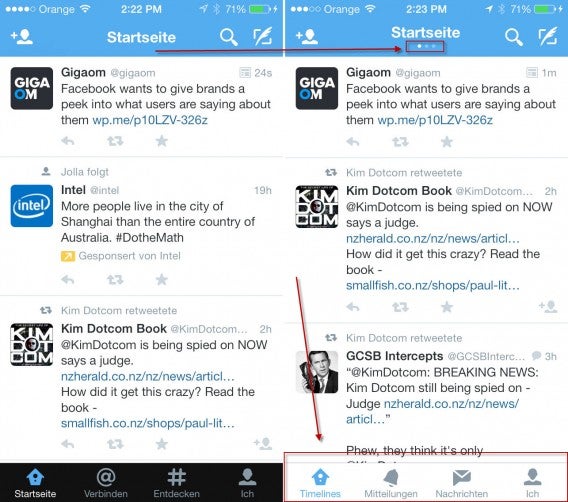Viewport: 568px width, 502px height.
Task: Favorite the Gigaom tweet in left screen
Action: pos(162,141)
